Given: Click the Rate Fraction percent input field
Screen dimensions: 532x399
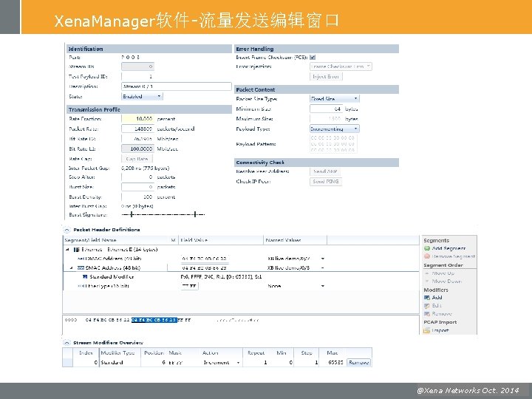Looking at the screenshot, I should point(137,119).
